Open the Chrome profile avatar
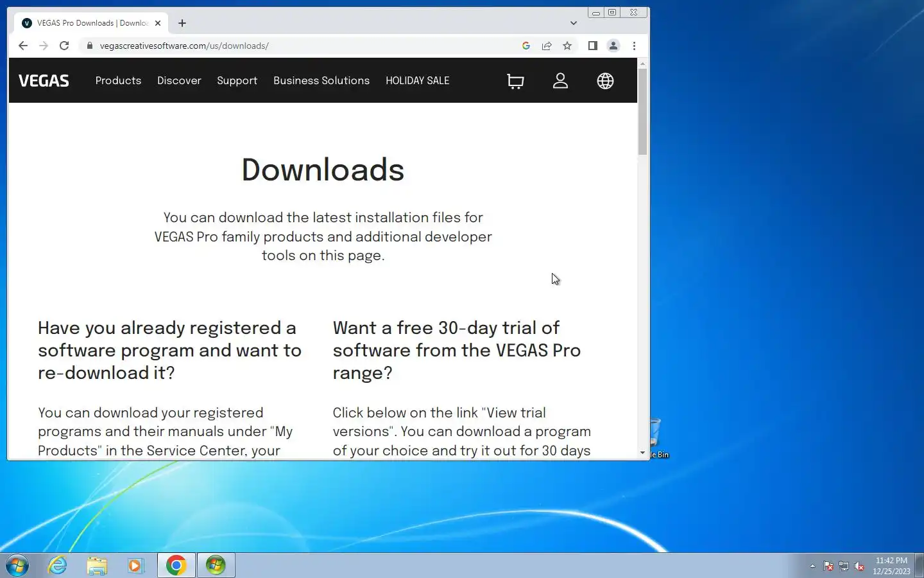Screen dimensions: 924x578 [x=613, y=46]
